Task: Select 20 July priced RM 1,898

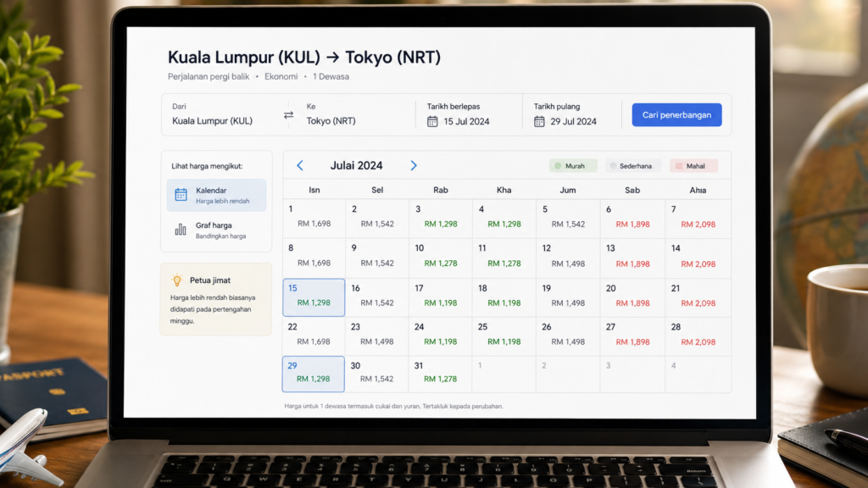Action: click(x=632, y=297)
